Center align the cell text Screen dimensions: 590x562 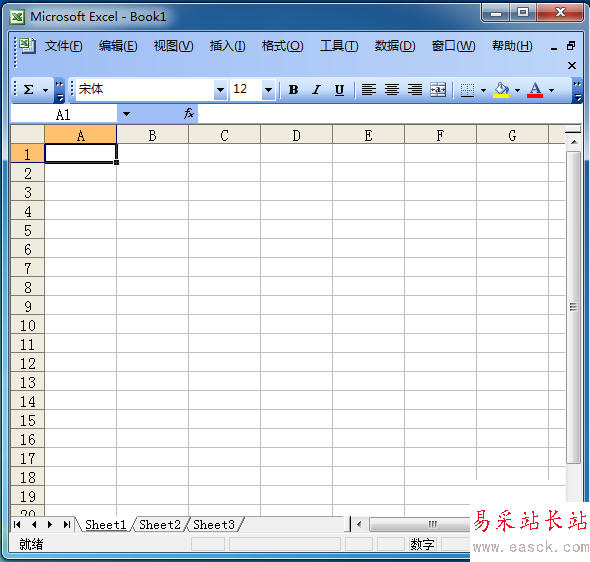[x=392, y=90]
